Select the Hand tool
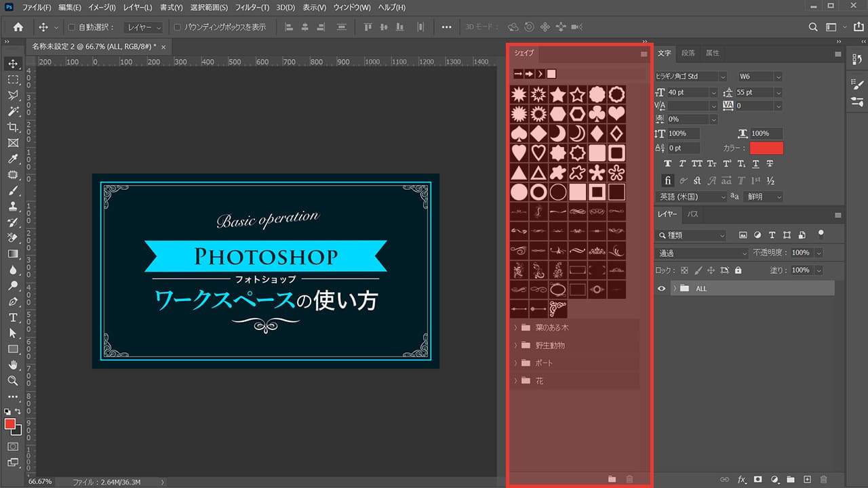Image resolution: width=868 pixels, height=488 pixels. (13, 365)
